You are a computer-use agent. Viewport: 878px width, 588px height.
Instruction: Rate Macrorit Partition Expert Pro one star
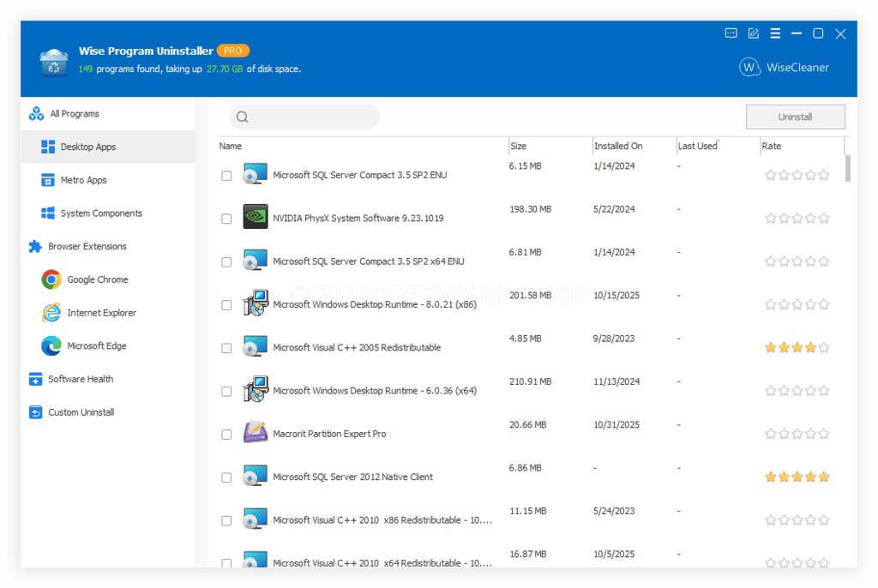click(x=771, y=434)
